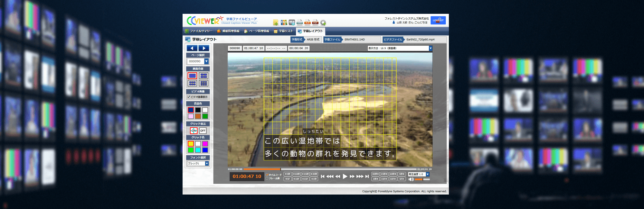This screenshot has height=209, width=644.
Task: Select four-way split screen layout icon
Action: click(204, 76)
